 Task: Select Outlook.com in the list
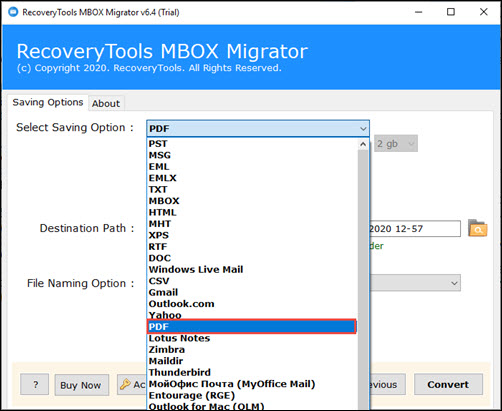point(252,304)
